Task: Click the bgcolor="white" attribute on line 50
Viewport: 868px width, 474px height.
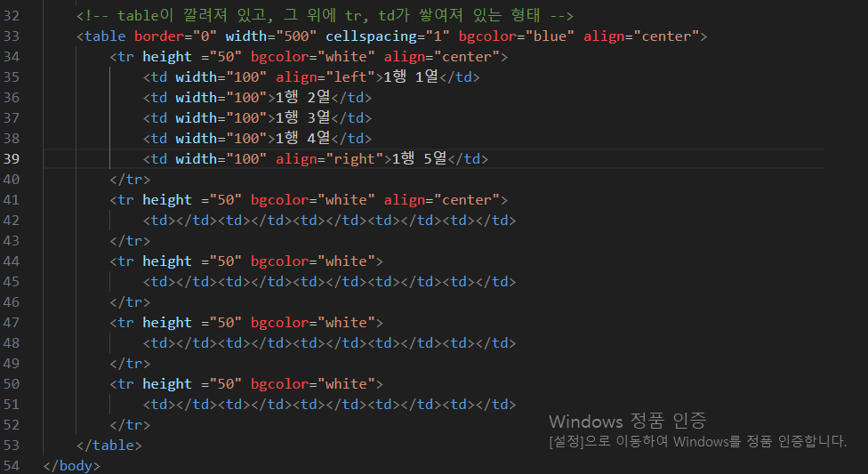Action: click(x=313, y=384)
